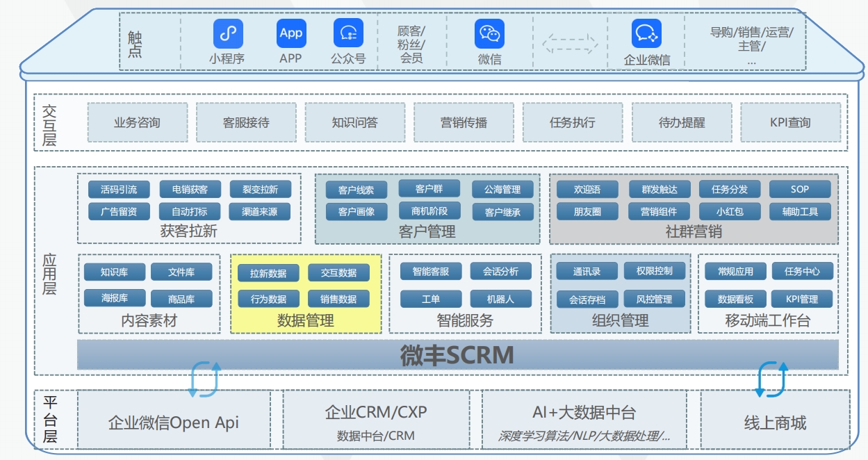This screenshot has height=460, width=868.
Task: Click the 智能客服 module
Action: tap(431, 271)
